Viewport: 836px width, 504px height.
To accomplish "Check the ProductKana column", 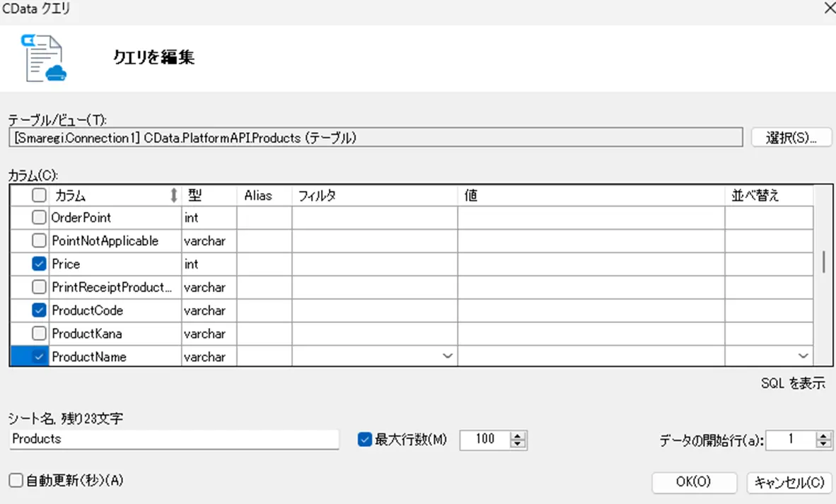I will 40,333.
